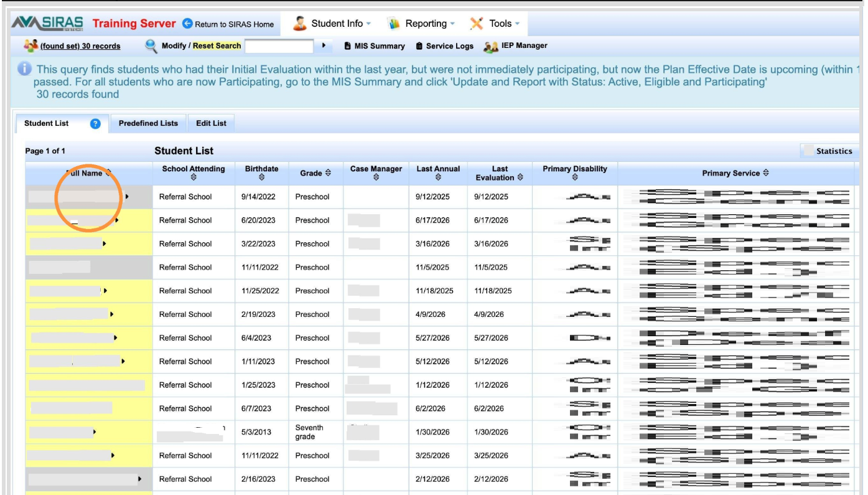The height and width of the screenshot is (495, 868).
Task: Expand name arrow in the 6/4/2023 birthdate row
Action: (x=116, y=338)
